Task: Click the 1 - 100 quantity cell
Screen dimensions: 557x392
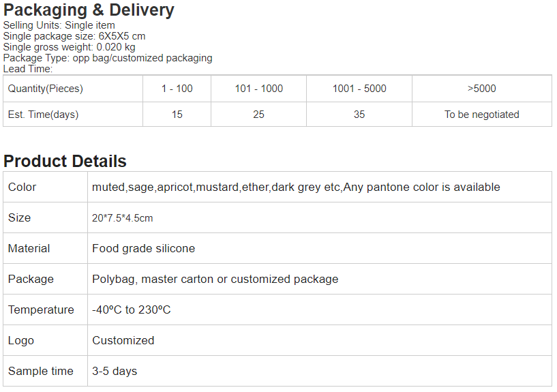Action: point(177,89)
